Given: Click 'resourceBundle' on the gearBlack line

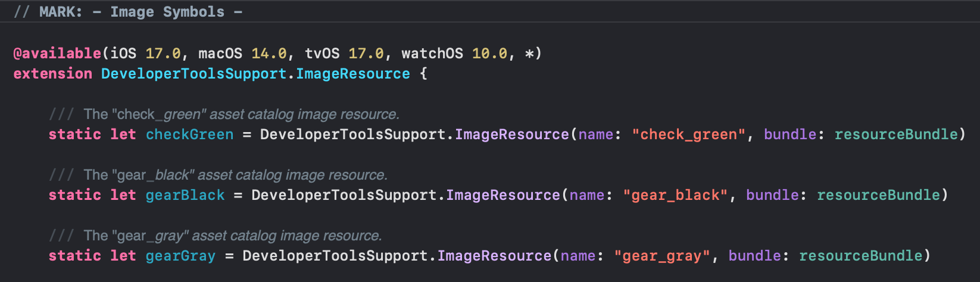Looking at the screenshot, I should (x=878, y=195).
